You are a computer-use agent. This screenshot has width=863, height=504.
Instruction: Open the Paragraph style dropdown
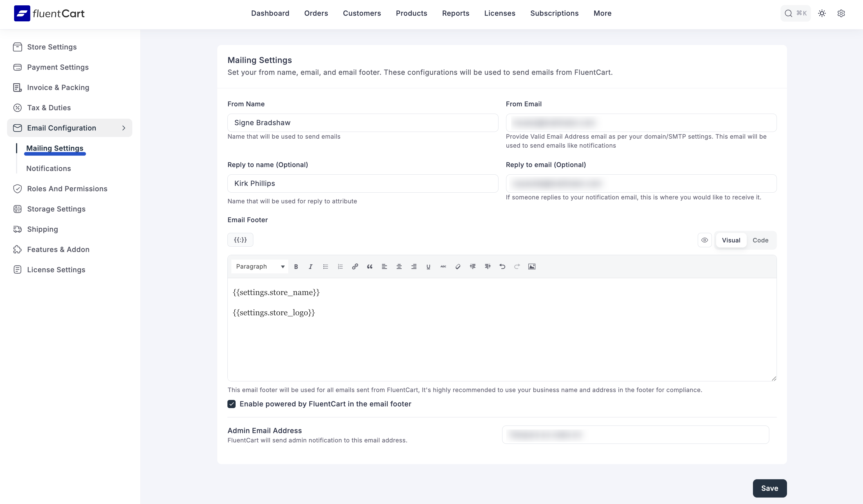(x=259, y=267)
